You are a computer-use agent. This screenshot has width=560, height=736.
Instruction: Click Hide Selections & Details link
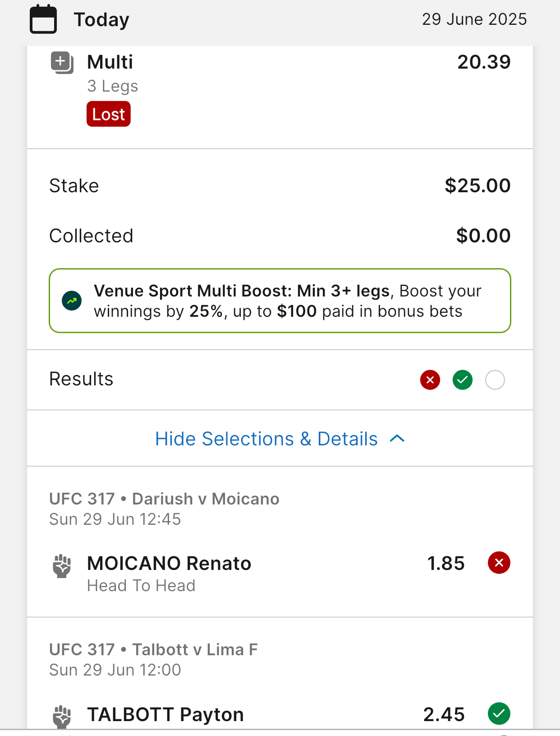pos(266,439)
